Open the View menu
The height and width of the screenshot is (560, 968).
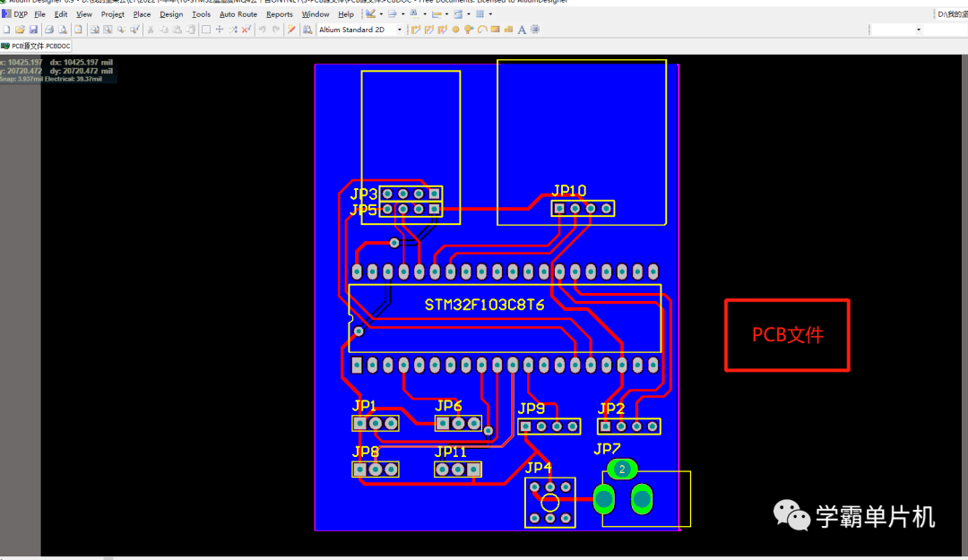point(84,14)
